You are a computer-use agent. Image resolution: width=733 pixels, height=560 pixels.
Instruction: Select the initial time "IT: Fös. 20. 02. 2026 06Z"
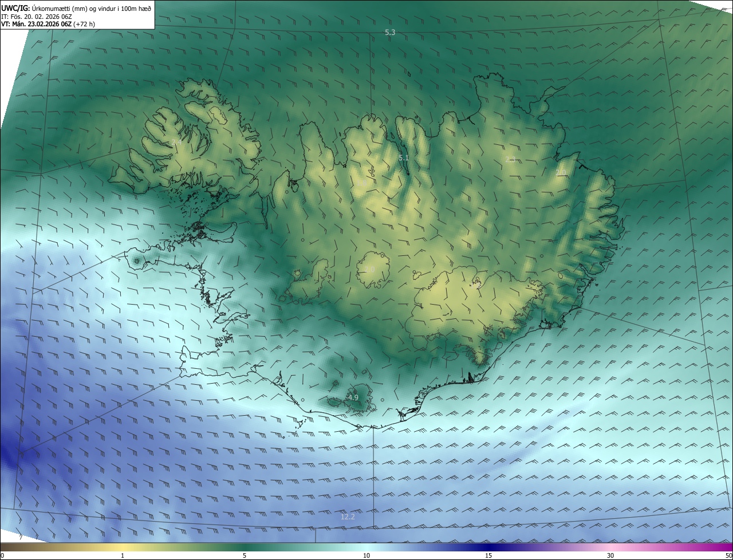coord(37,16)
